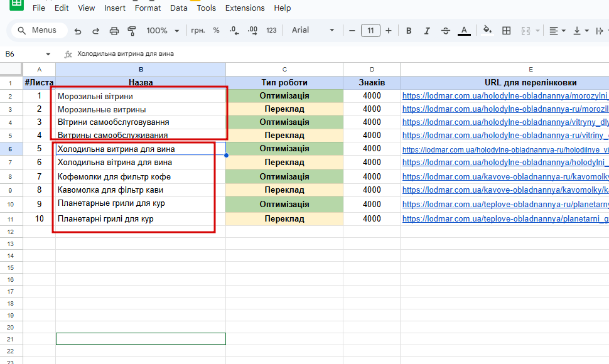
Task: Open the holodilnye link in row 6
Action: pyautogui.click(x=505, y=149)
